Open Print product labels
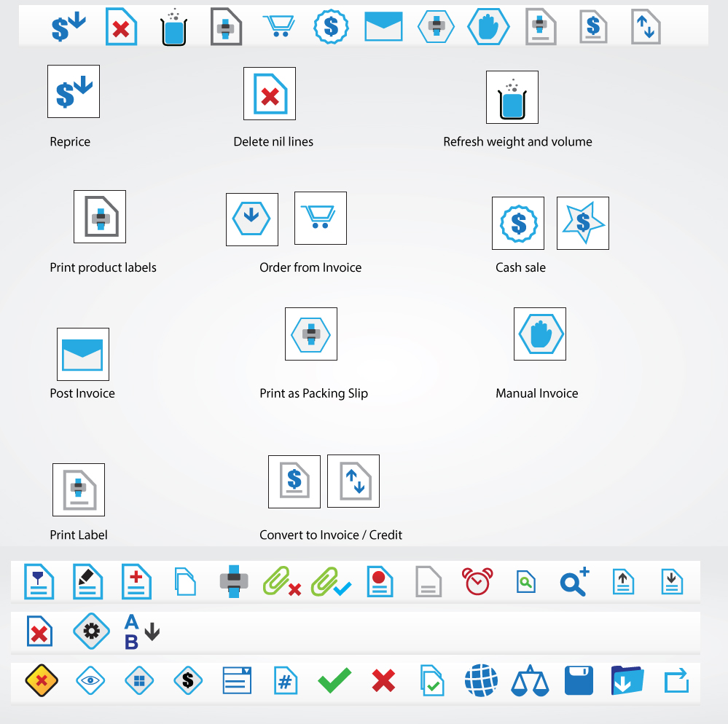Image resolution: width=728 pixels, height=724 pixels. tap(99, 216)
